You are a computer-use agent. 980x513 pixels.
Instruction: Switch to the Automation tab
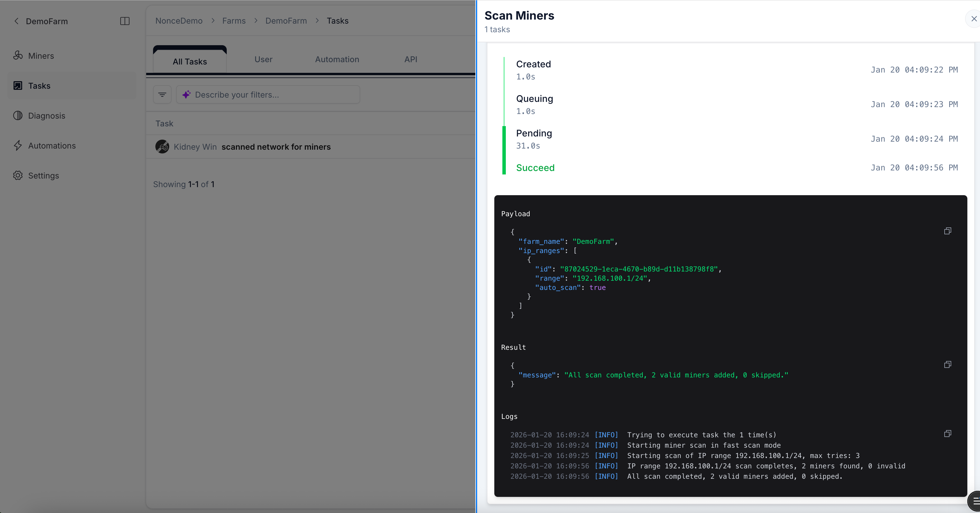tap(337, 59)
